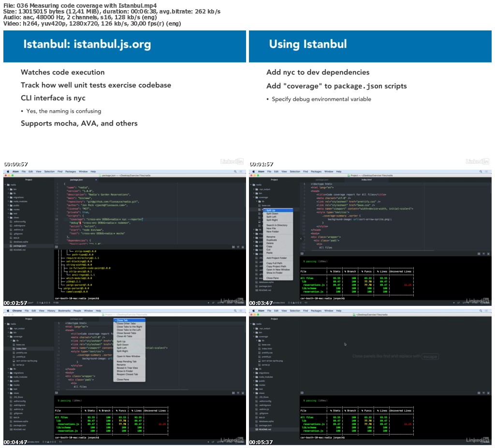
Task: Click the nadia root folder icon in 00:02:57 frame
Action: pos(9,185)
